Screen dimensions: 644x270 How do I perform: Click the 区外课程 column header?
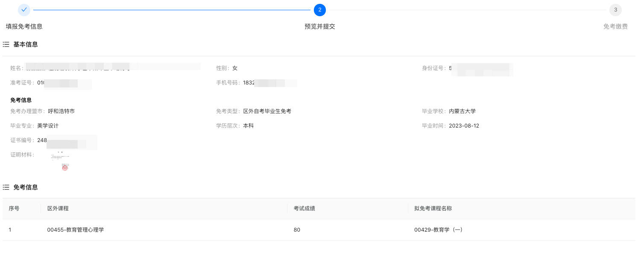[58, 209]
